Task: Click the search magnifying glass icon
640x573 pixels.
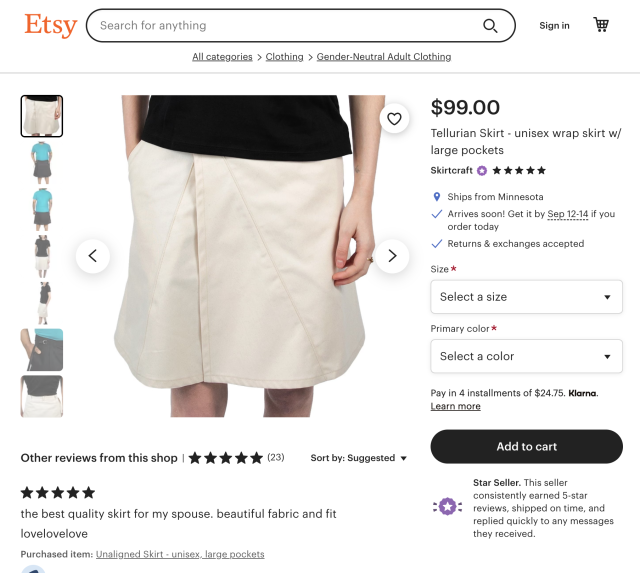Action: [490, 26]
